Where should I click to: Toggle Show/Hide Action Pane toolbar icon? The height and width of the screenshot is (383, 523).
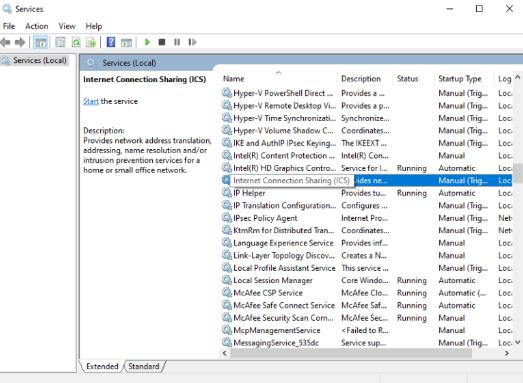point(126,42)
